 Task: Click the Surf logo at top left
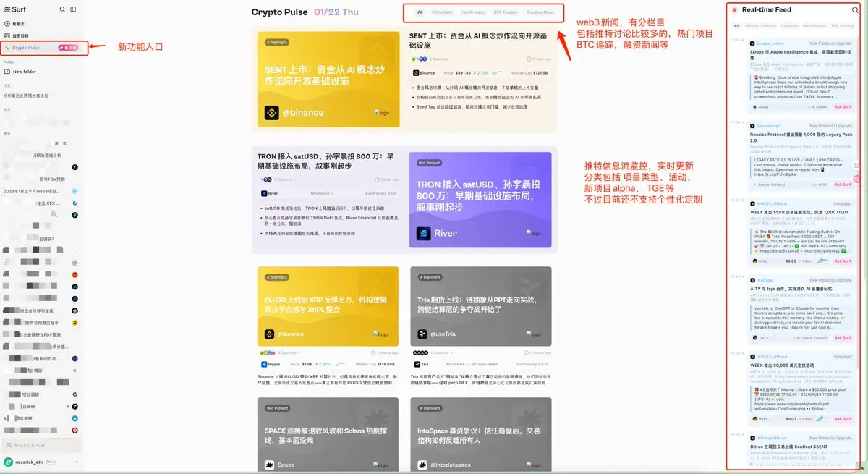(x=14, y=9)
